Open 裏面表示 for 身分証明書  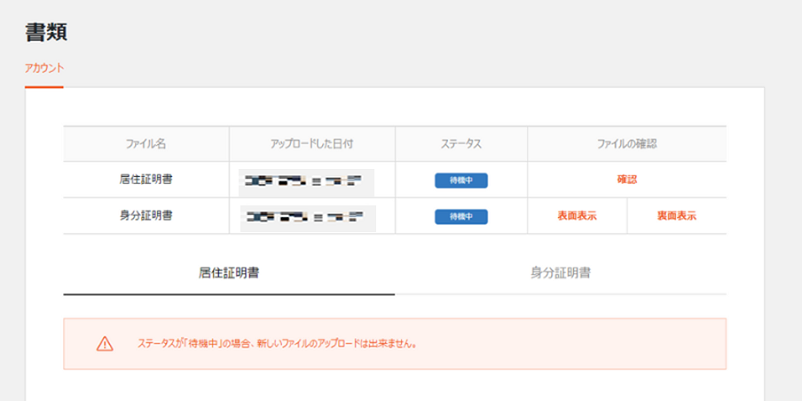[677, 216]
